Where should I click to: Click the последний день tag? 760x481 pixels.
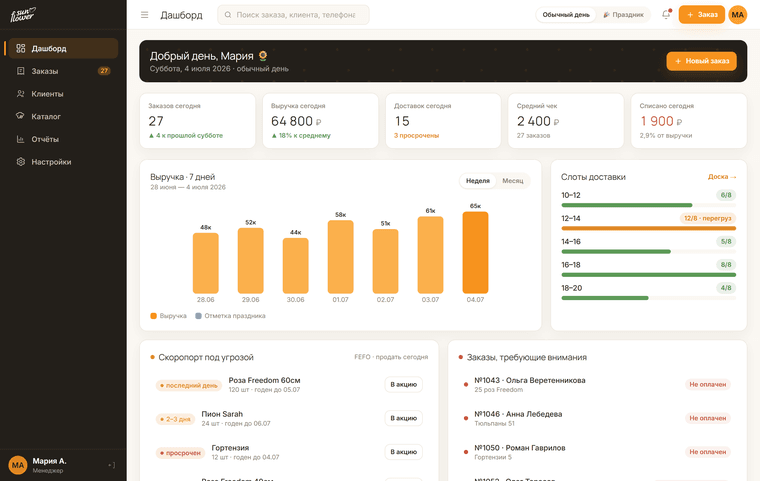click(189, 385)
